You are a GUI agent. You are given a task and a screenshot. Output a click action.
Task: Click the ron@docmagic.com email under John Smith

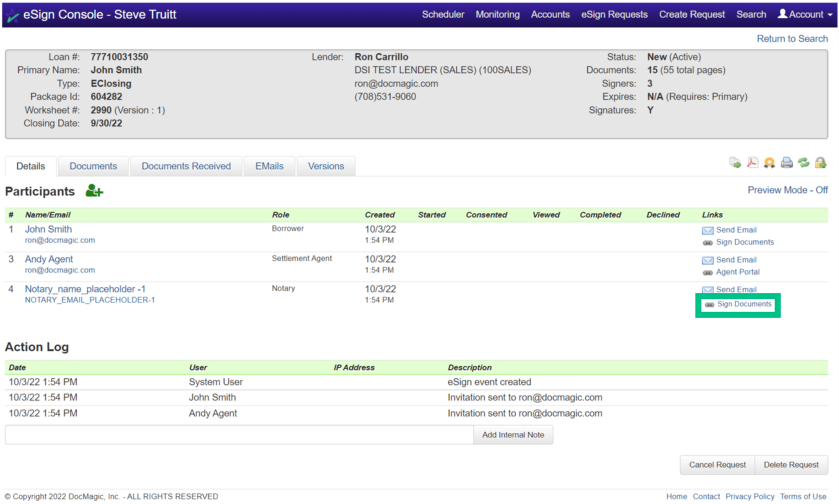tap(60, 240)
